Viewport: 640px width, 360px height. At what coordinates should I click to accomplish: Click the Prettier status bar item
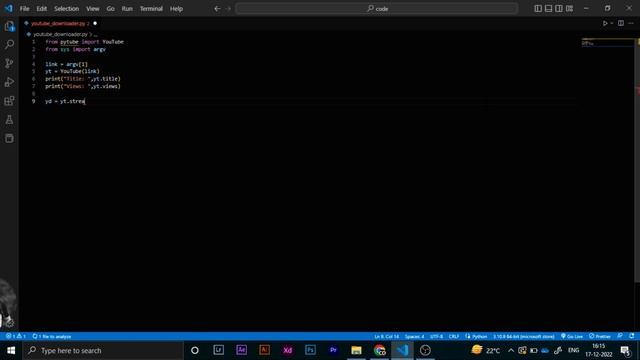click(600, 336)
